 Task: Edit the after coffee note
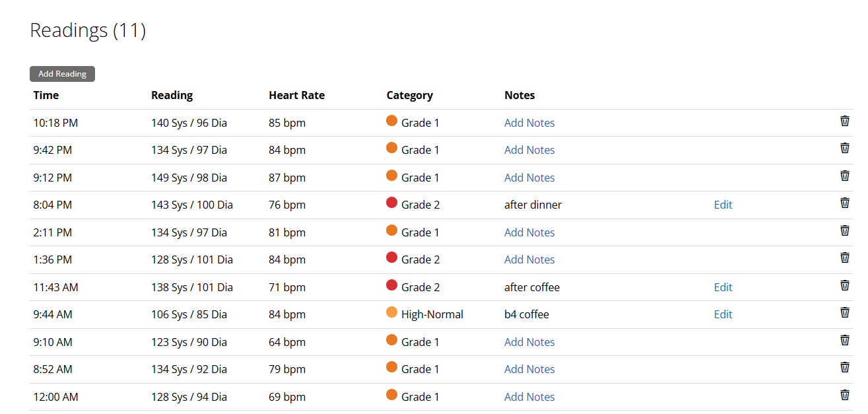pos(723,287)
